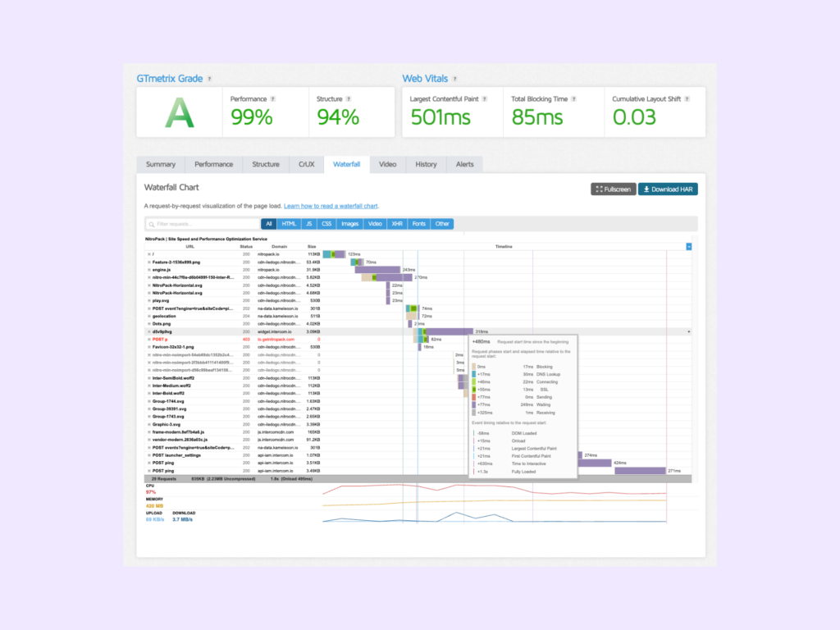The height and width of the screenshot is (630, 840).
Task: Open the History tab
Action: [426, 164]
